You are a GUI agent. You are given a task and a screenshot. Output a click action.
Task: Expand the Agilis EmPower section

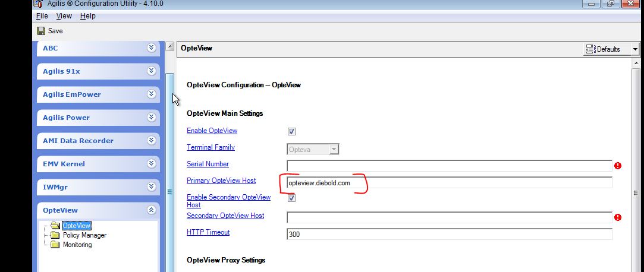(152, 94)
